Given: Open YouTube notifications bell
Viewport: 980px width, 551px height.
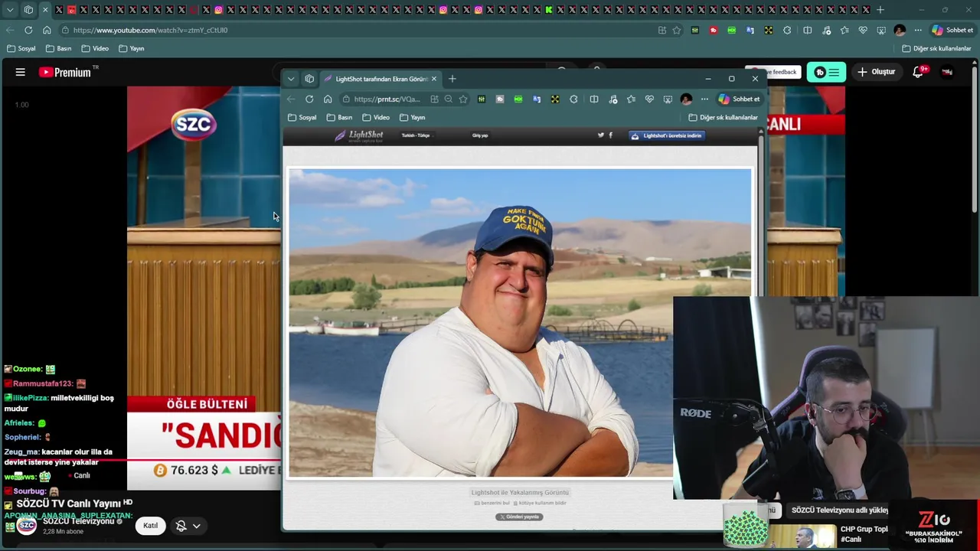Looking at the screenshot, I should point(918,72).
